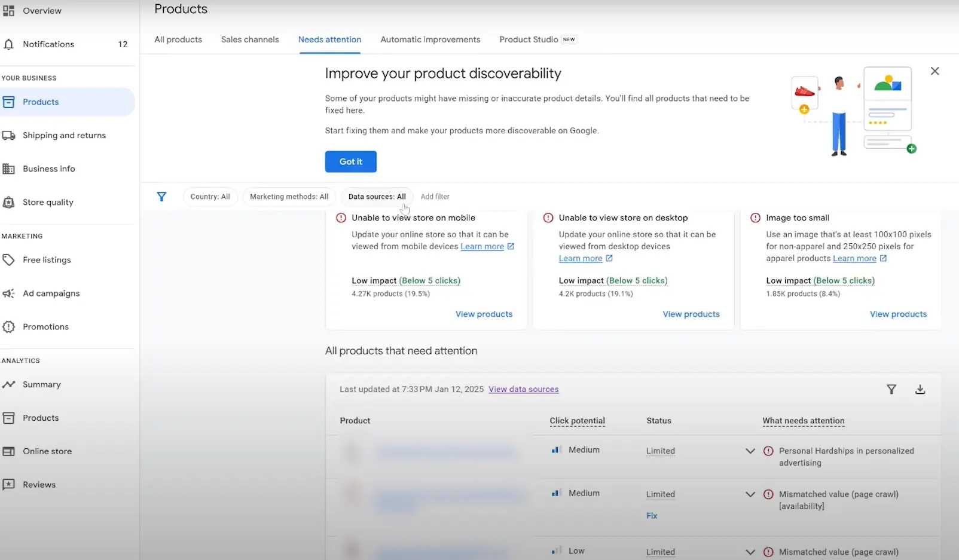Open the View data sources link
The width and height of the screenshot is (959, 560).
click(x=524, y=390)
